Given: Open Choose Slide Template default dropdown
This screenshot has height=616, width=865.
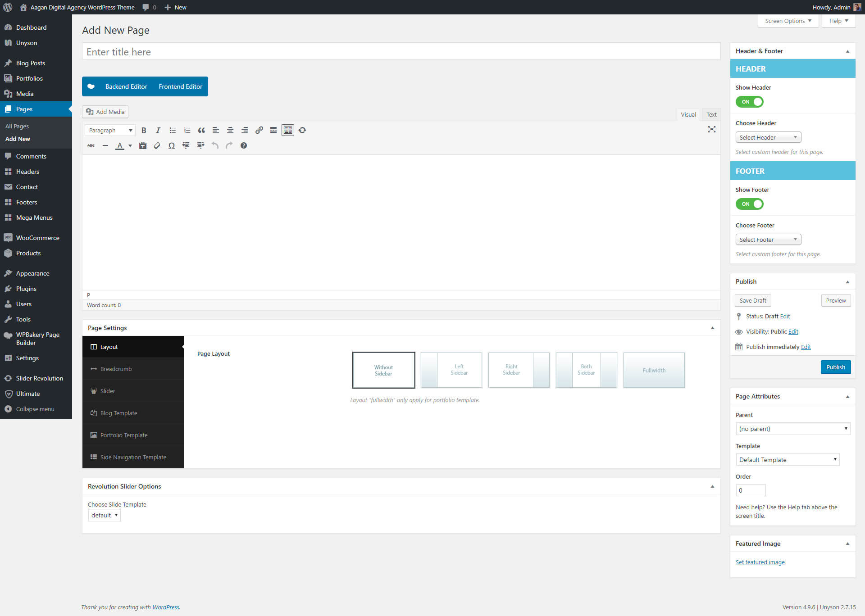Looking at the screenshot, I should [x=104, y=515].
